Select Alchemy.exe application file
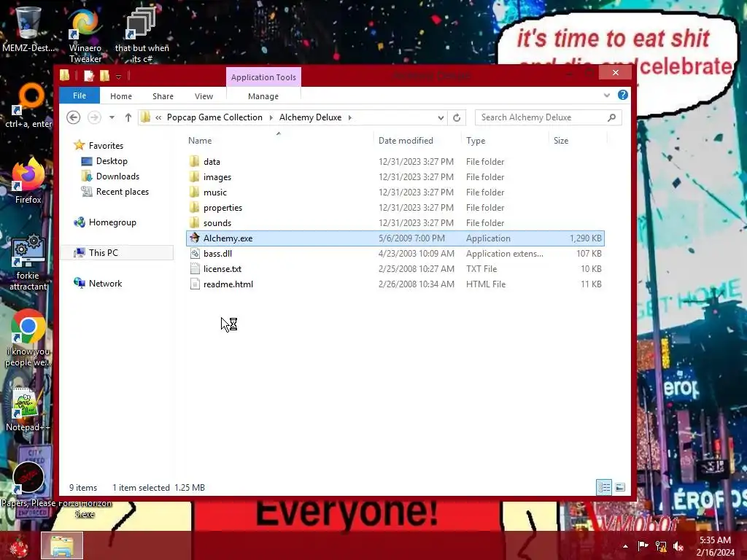The height and width of the screenshot is (560, 747). [395, 238]
